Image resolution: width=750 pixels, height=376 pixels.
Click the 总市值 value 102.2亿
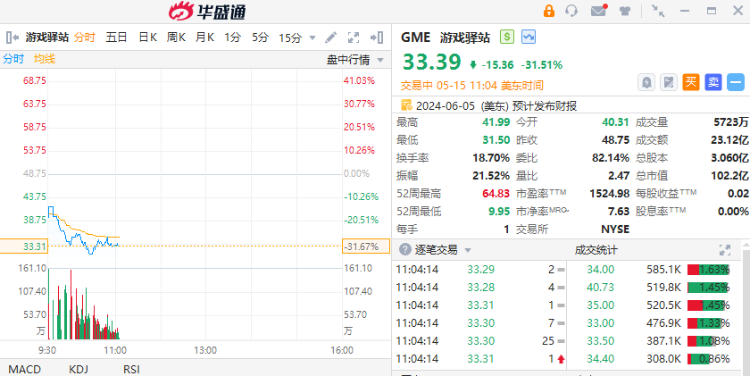pyautogui.click(x=729, y=176)
